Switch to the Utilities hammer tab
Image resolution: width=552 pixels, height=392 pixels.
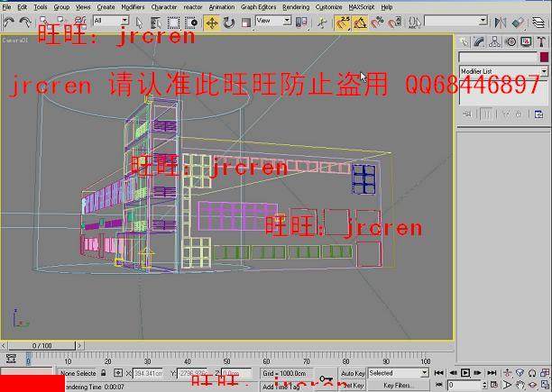tap(541, 41)
